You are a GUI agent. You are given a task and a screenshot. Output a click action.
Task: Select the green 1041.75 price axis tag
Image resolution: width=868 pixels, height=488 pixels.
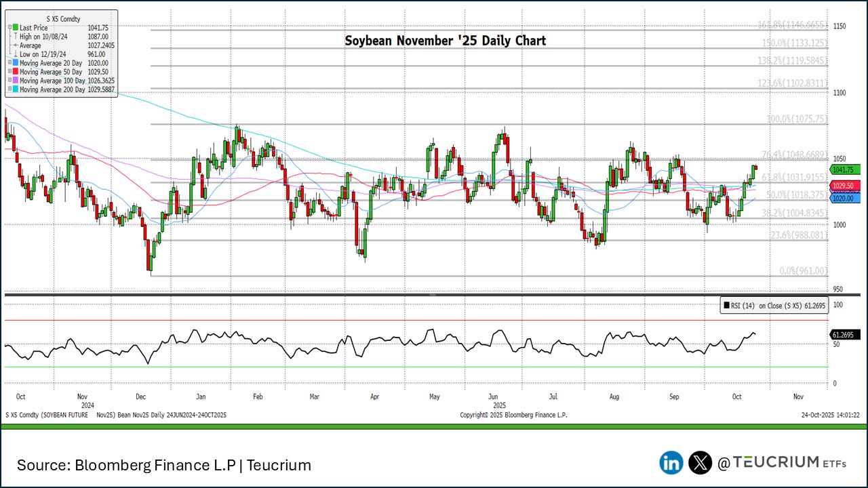(845, 169)
